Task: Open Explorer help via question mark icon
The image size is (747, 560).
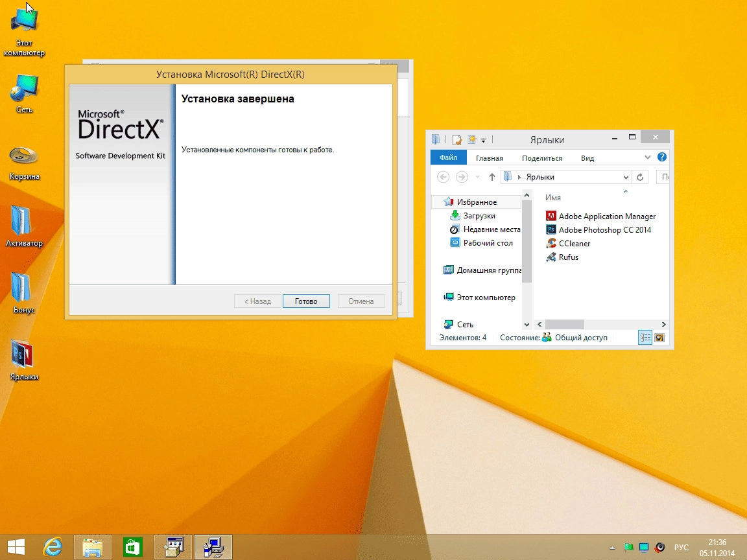Action: 661,157
